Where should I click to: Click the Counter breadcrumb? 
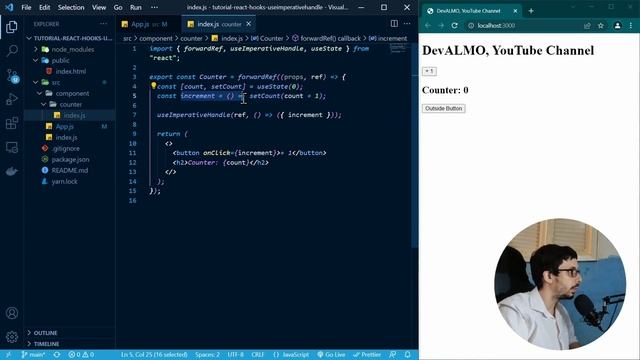pos(267,38)
